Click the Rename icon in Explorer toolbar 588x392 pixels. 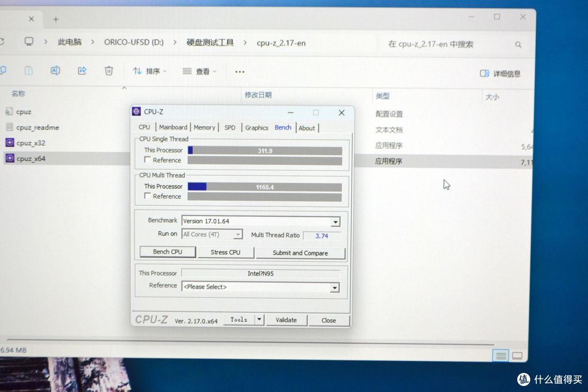[55, 70]
